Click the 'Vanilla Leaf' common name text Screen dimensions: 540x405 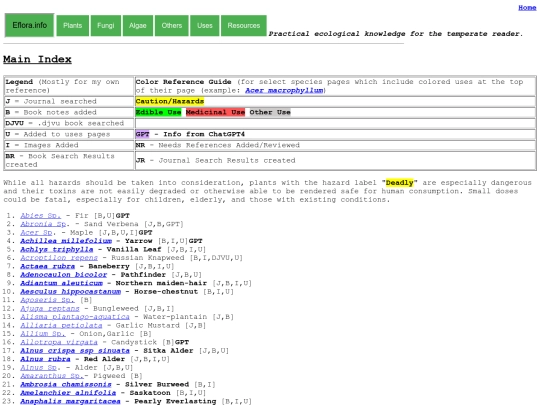134,249
